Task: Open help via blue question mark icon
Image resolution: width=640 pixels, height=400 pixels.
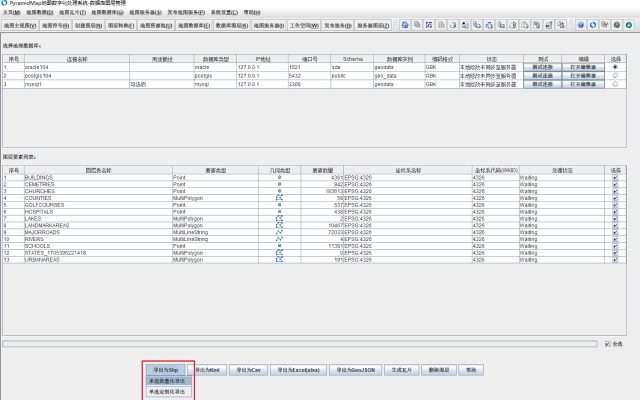Action: [581, 25]
